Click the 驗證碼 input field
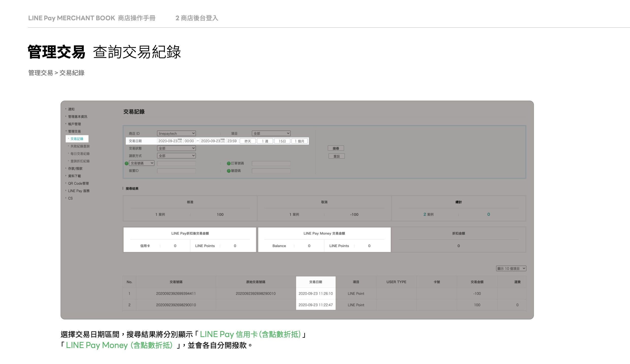The image size is (630, 364). coord(271,171)
